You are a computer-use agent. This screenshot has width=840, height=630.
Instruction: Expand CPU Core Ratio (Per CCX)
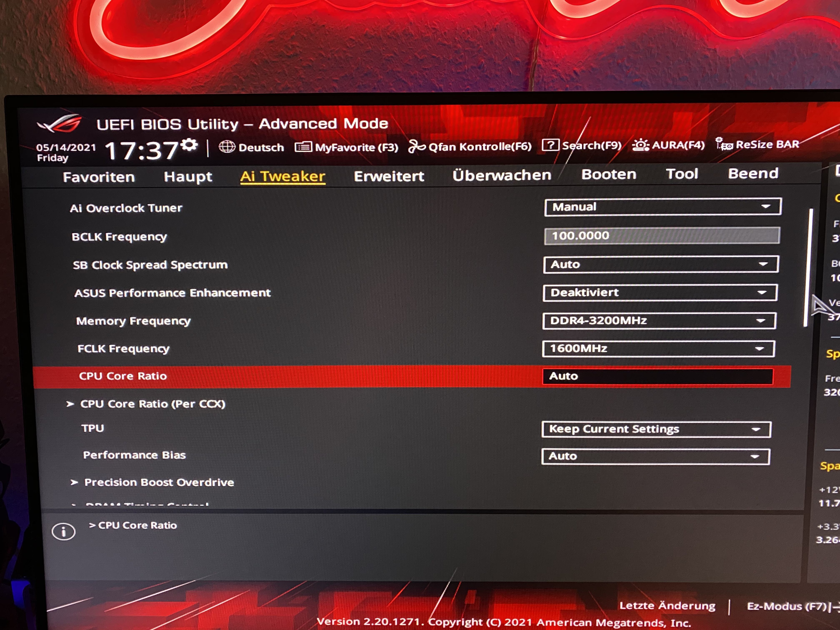point(153,404)
